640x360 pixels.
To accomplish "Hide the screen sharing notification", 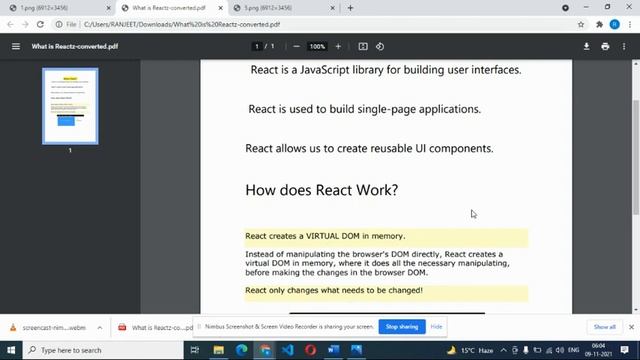I will (436, 327).
